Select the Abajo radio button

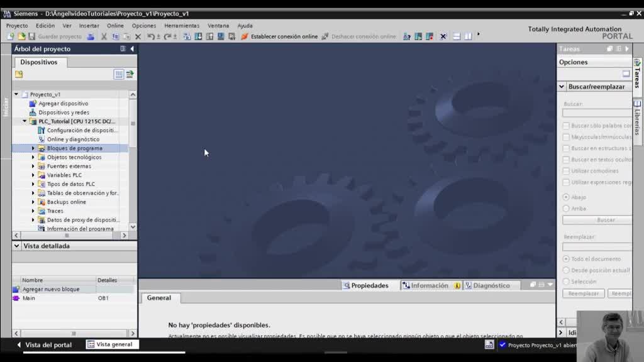(x=566, y=197)
